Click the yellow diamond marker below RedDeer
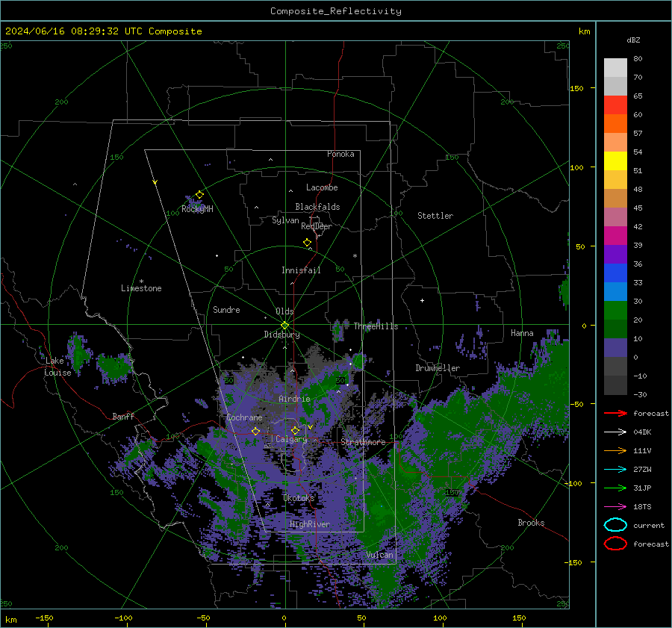This screenshot has width=672, height=628. tap(308, 242)
